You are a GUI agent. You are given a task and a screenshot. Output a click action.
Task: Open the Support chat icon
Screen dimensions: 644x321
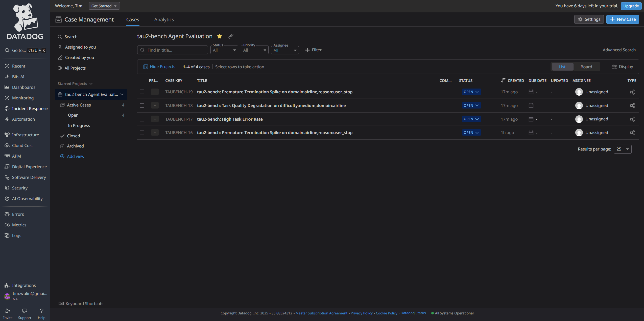[x=25, y=311]
